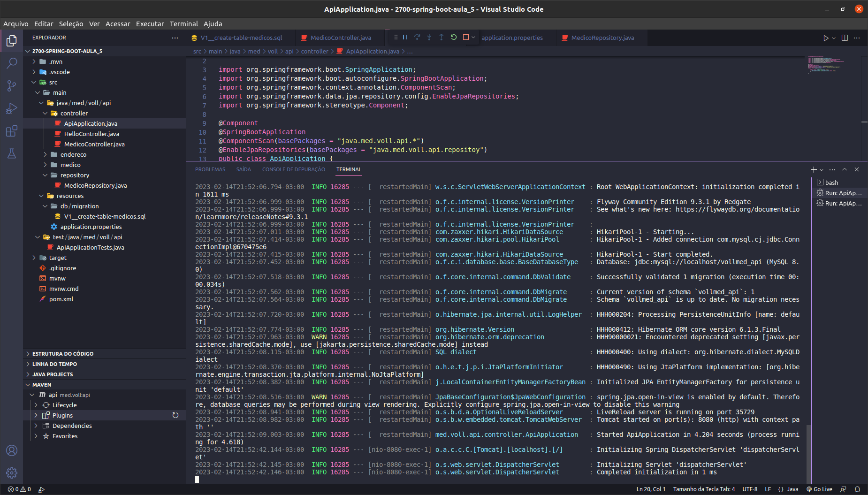Run the Java file with play icon
The image size is (868, 495).
point(826,38)
